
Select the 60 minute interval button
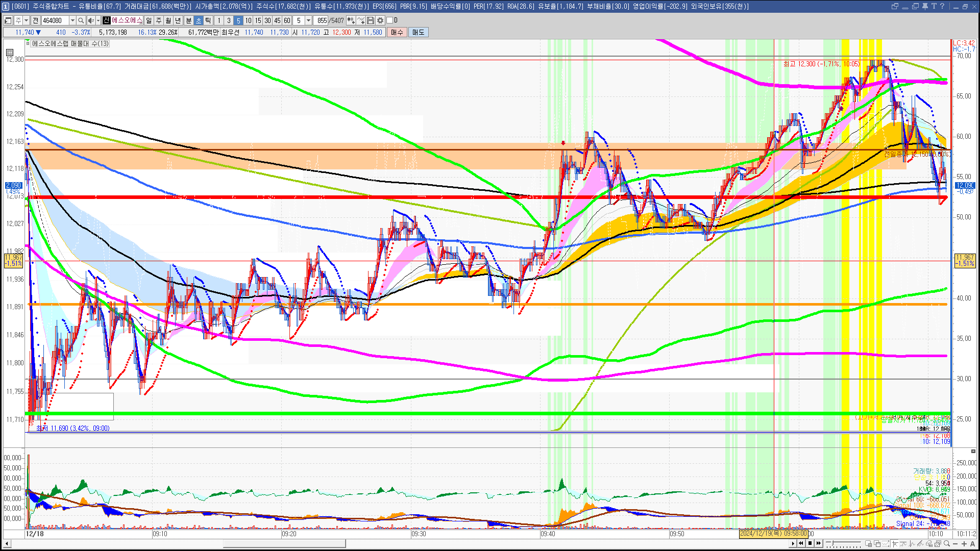coord(287,20)
